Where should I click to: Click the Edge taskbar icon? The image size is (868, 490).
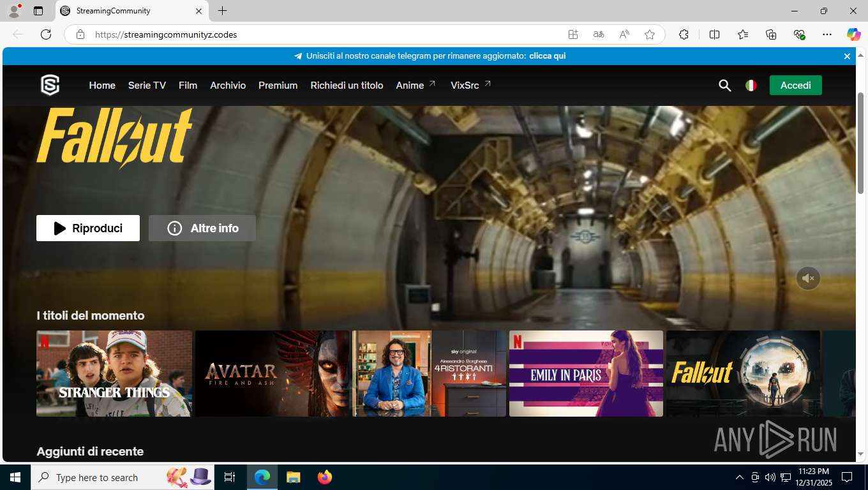[262, 477]
